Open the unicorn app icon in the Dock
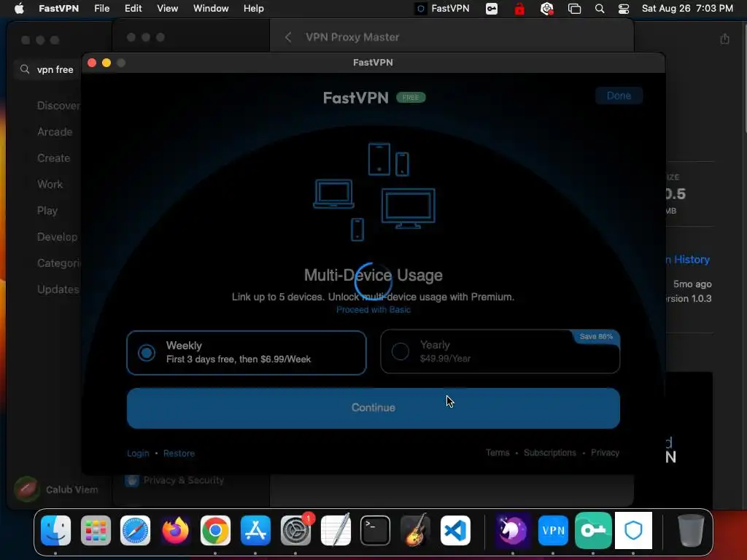The width and height of the screenshot is (747, 560). 513,530
